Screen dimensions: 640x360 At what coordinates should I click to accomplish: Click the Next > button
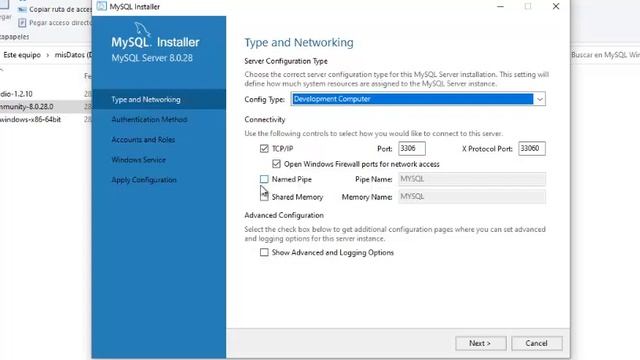click(x=481, y=343)
